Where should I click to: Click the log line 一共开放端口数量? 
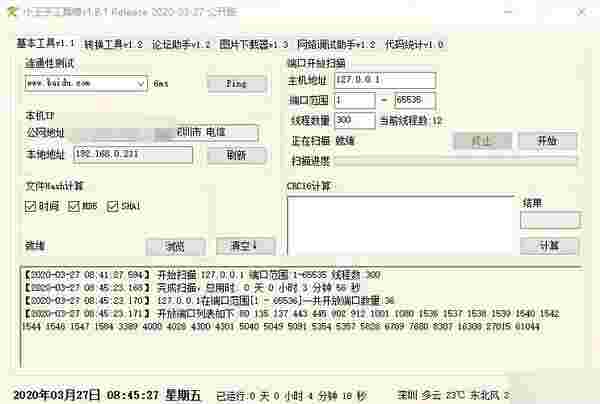209,300
